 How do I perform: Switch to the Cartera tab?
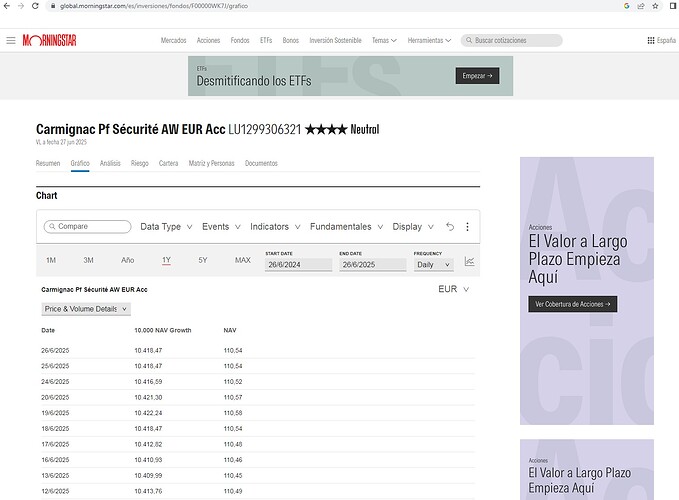point(168,163)
